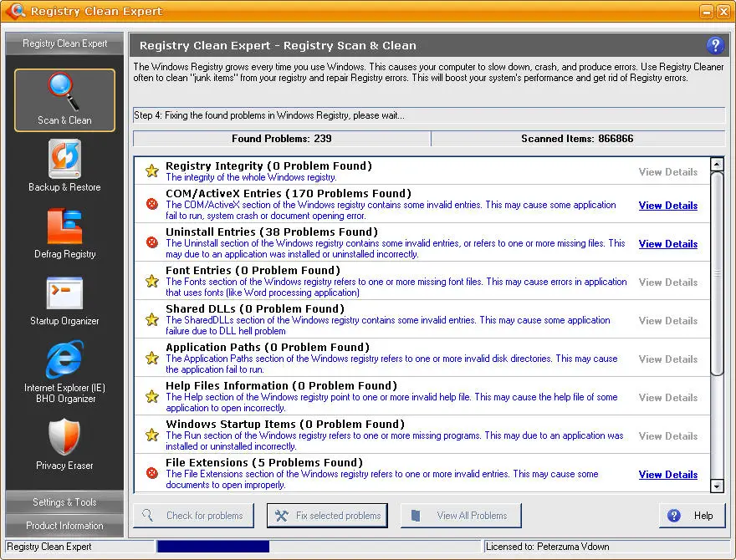
Task: Click greyed View Details for Application Paths
Action: (668, 359)
